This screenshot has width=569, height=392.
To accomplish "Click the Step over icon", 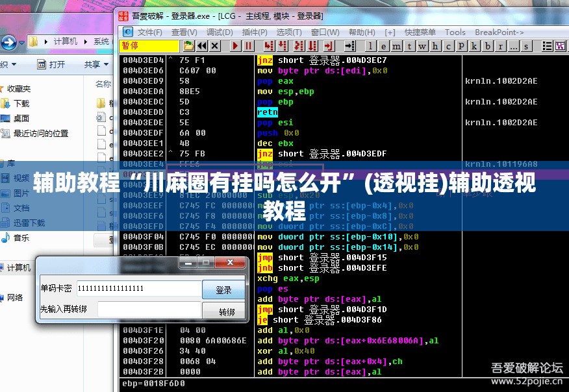I will coord(283,45).
